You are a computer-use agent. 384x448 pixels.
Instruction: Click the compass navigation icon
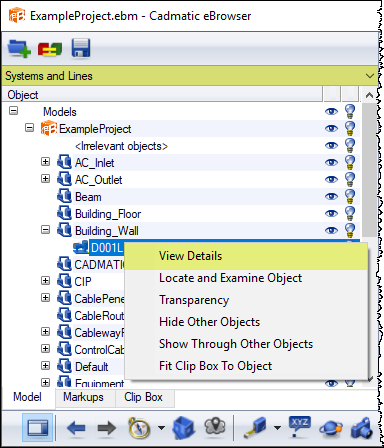pos(139,427)
